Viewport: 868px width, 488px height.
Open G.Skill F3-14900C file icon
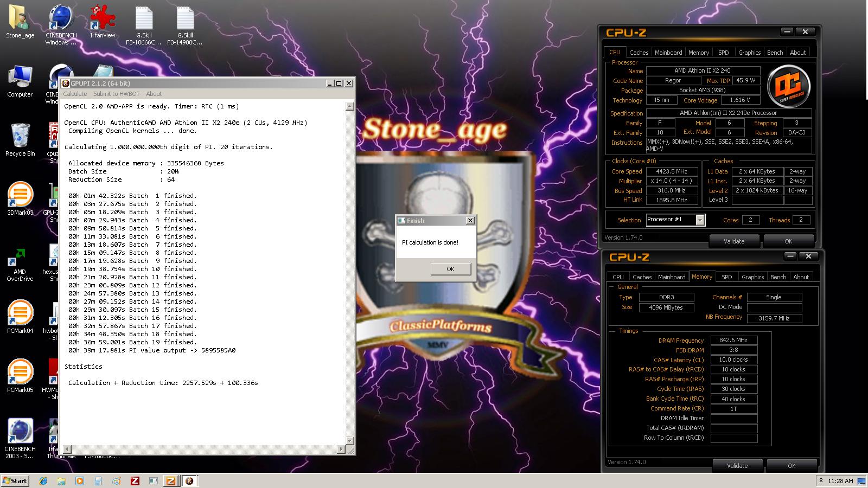tap(185, 25)
